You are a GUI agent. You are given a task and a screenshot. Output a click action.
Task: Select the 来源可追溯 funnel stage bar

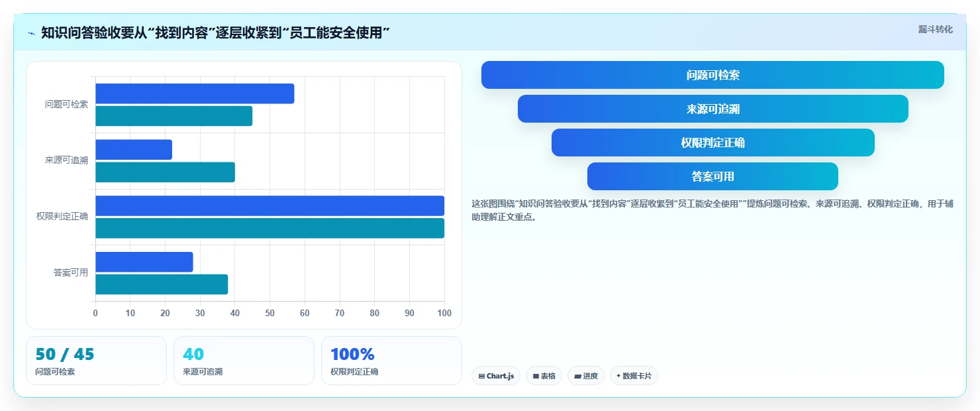click(x=712, y=109)
